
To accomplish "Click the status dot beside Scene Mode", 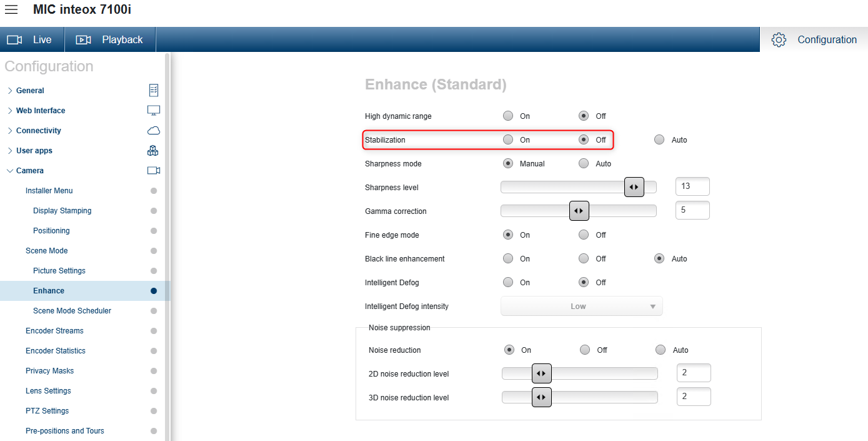I will 154,251.
